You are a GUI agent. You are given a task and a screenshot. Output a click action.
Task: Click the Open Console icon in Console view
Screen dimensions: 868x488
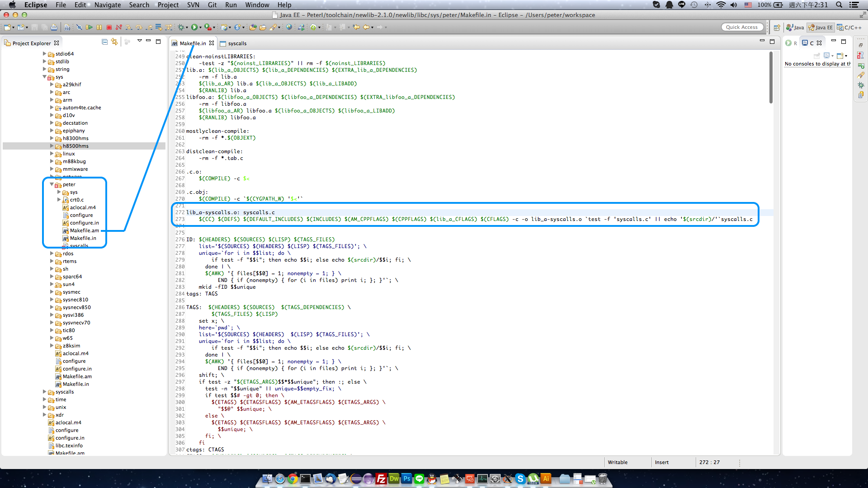[840, 56]
